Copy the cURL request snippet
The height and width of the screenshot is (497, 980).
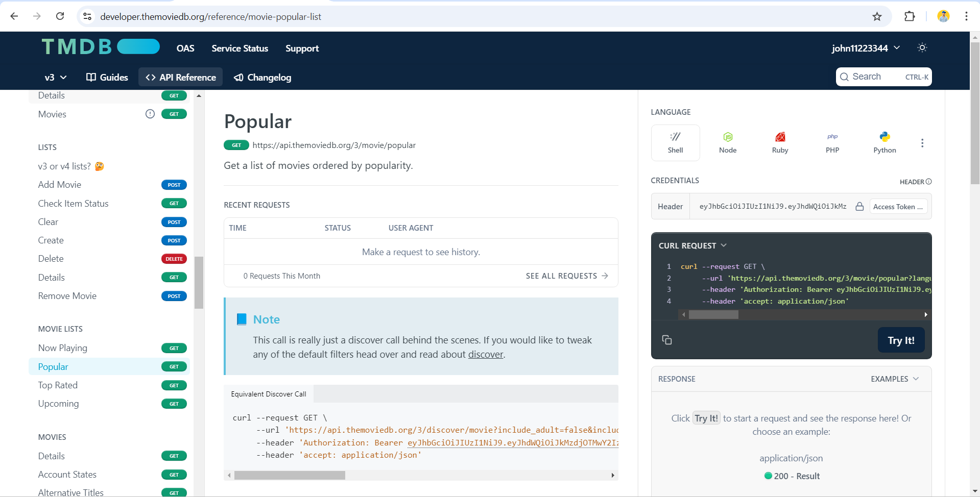(667, 340)
